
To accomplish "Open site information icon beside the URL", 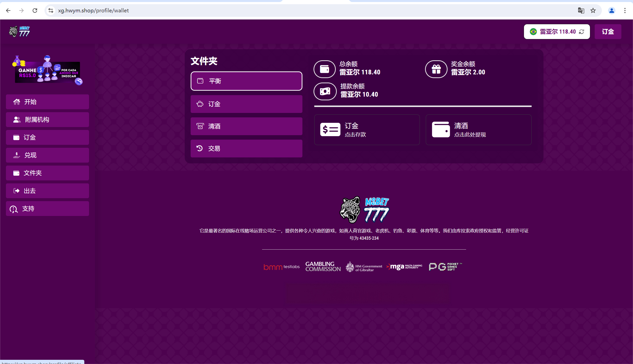I will [51, 10].
